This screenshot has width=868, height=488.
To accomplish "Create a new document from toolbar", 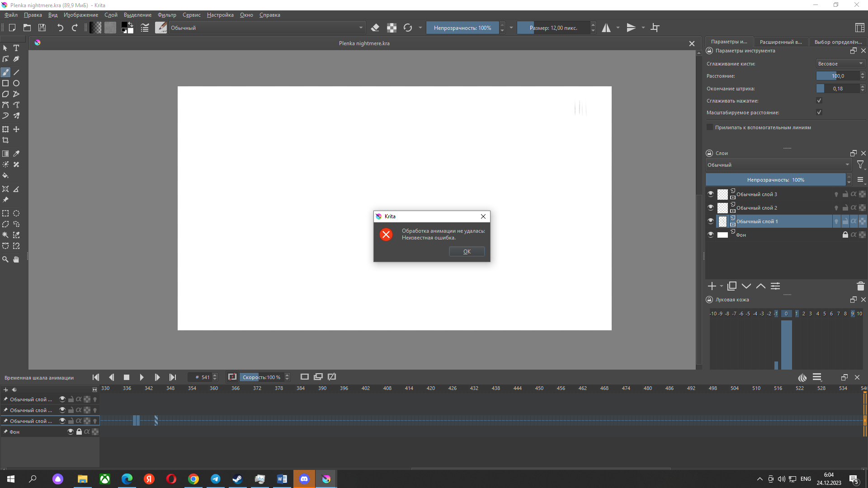I will pos(12,28).
